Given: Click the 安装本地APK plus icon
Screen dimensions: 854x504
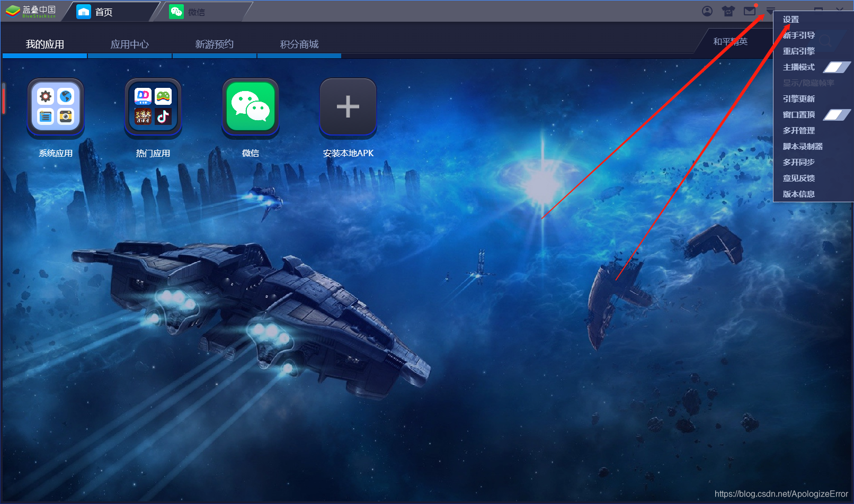Looking at the screenshot, I should point(348,107).
